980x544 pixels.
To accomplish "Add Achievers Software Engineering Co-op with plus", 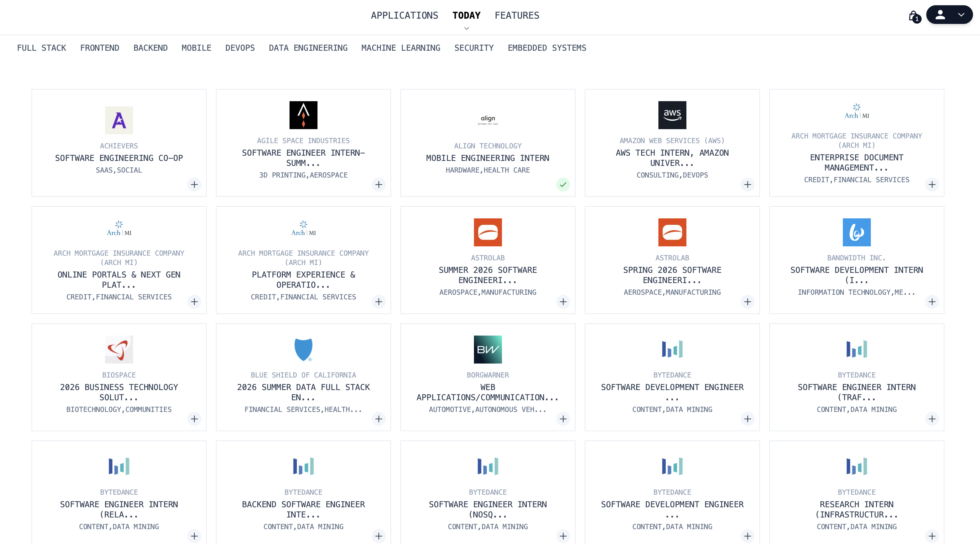I will coord(194,184).
